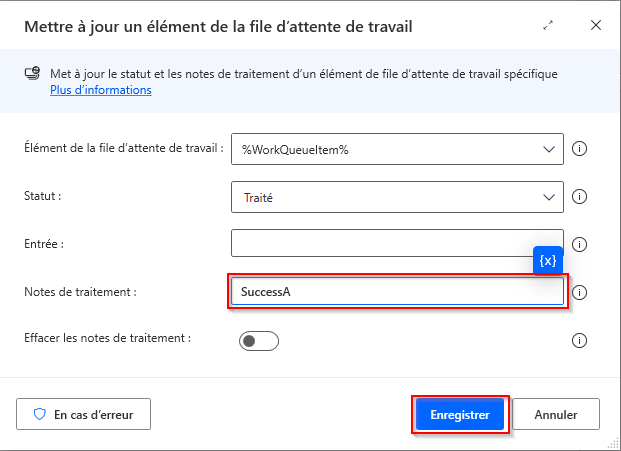Open variable picker {x} button
Viewport: 621px width, 451px height.
point(548,260)
